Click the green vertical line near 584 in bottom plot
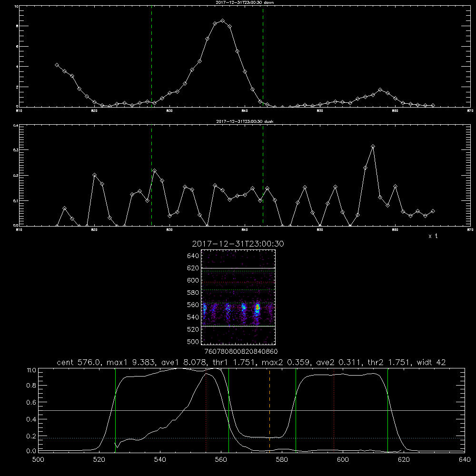This screenshot has height=476, width=476. tap(296, 410)
